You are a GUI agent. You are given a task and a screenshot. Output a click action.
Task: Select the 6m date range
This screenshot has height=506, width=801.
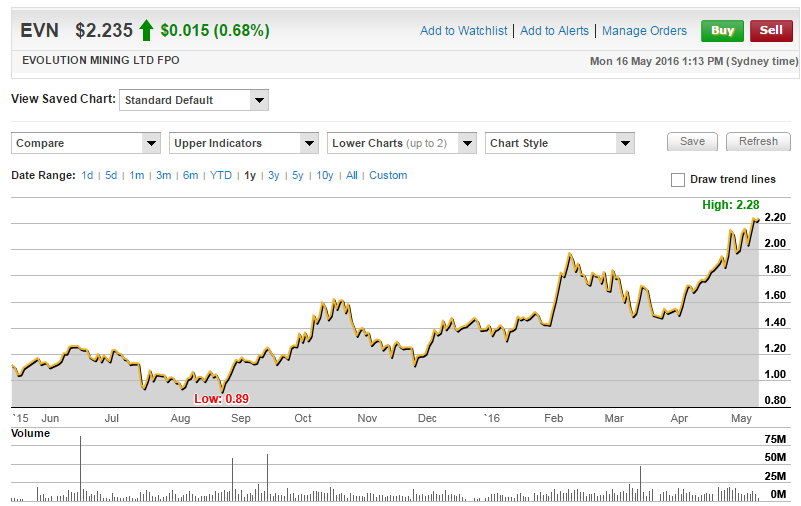click(190, 175)
